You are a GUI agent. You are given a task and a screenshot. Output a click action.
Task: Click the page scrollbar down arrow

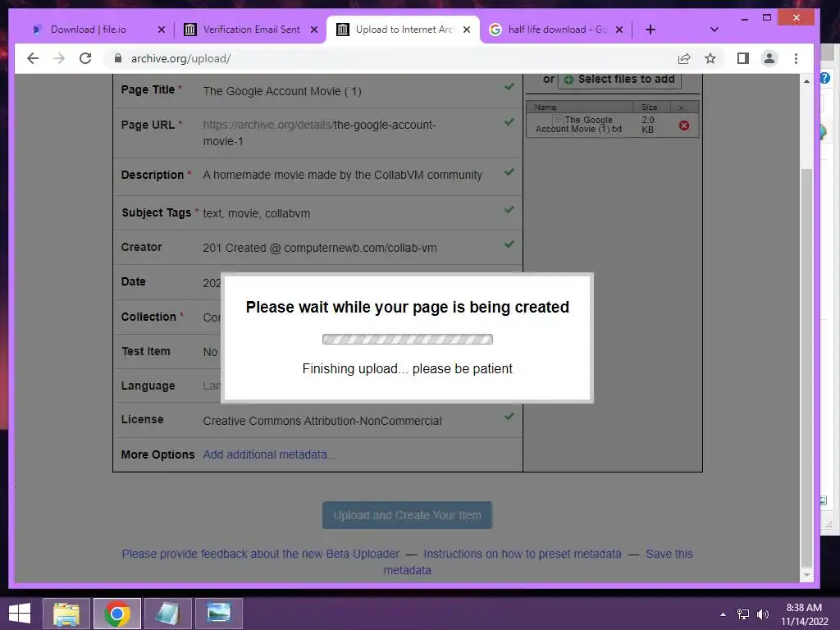click(x=807, y=575)
